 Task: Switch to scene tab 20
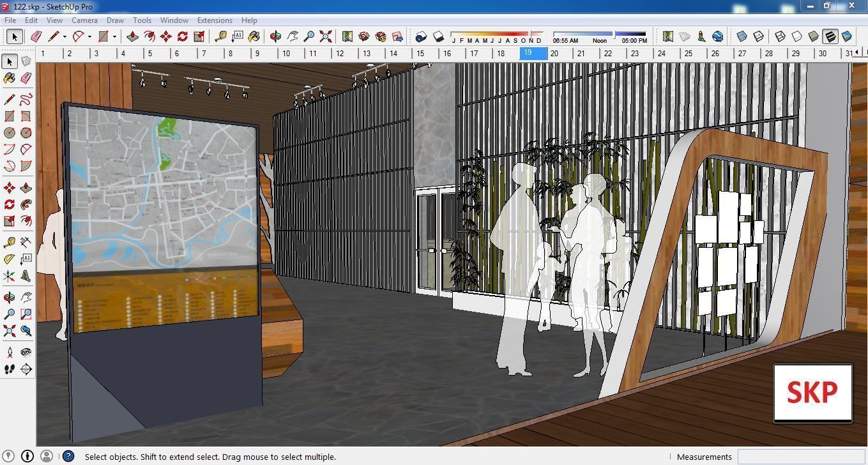point(560,54)
